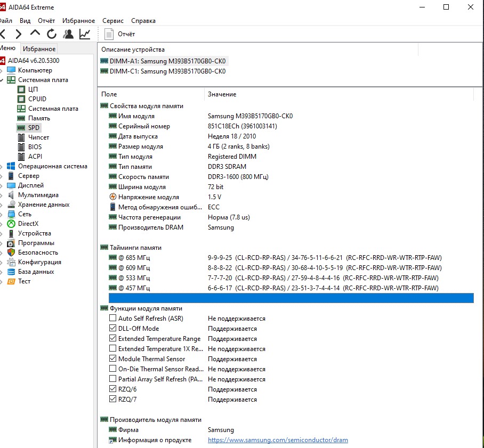The width and height of the screenshot is (484, 448).
Task: Select the Устройства tree item
Action: coord(35,233)
